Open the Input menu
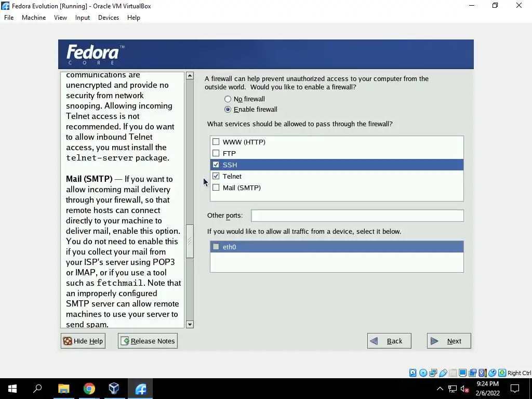The image size is (532, 399). [x=83, y=18]
